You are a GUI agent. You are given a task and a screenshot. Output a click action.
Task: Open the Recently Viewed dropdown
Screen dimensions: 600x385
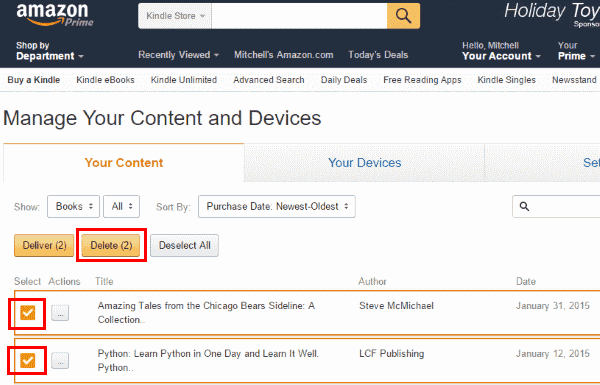[x=178, y=55]
